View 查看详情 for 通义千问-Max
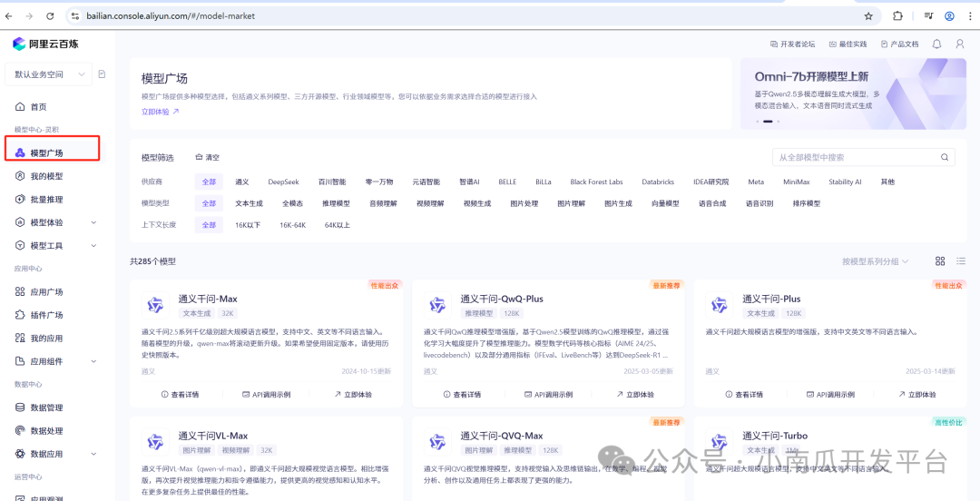Image resolution: width=980 pixels, height=501 pixels. (180, 395)
